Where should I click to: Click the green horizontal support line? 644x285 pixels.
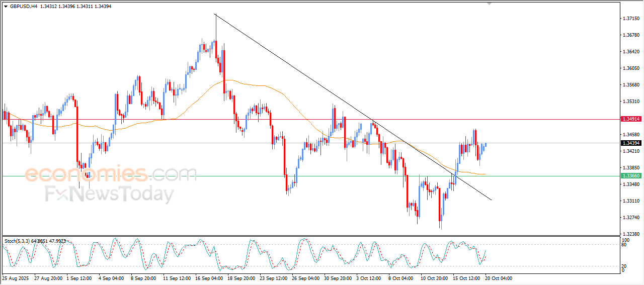[x=310, y=176]
